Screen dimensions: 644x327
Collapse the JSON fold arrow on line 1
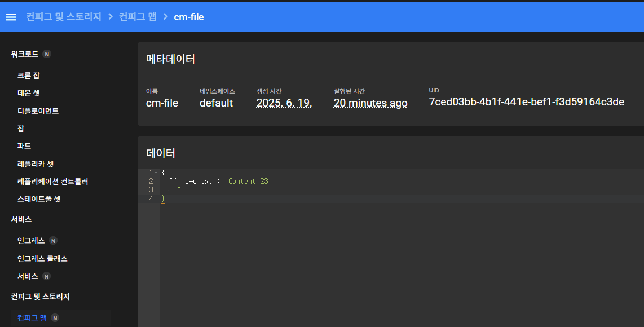coord(156,173)
